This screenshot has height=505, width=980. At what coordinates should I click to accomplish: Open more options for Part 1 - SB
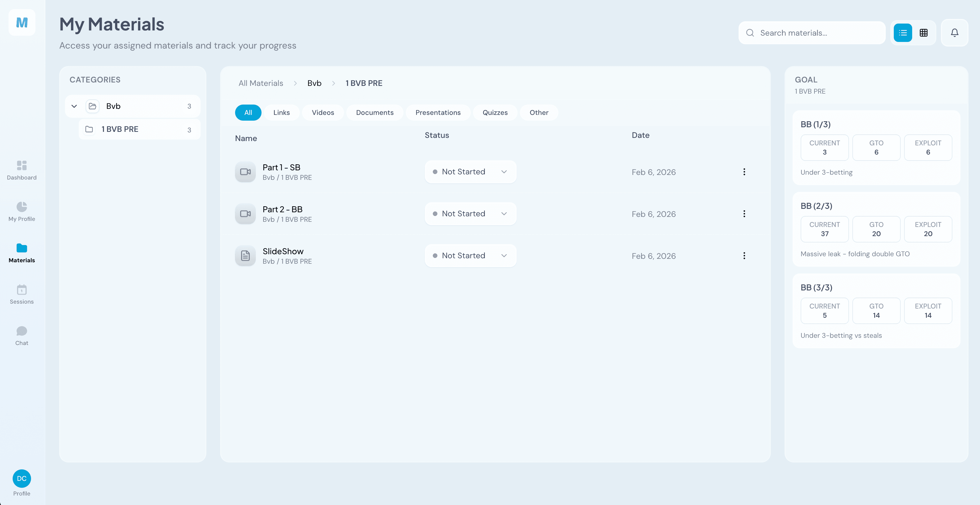click(744, 172)
